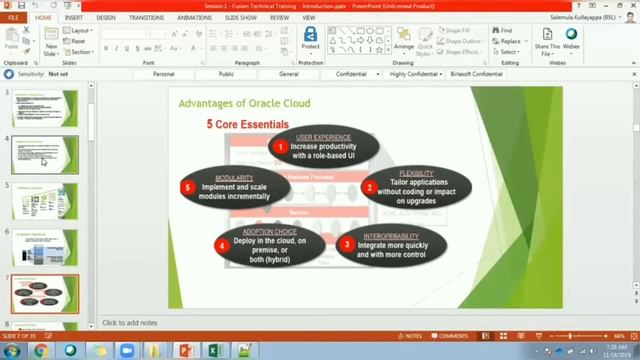Toggle Underline formatting
640x360 pixels.
127,49
